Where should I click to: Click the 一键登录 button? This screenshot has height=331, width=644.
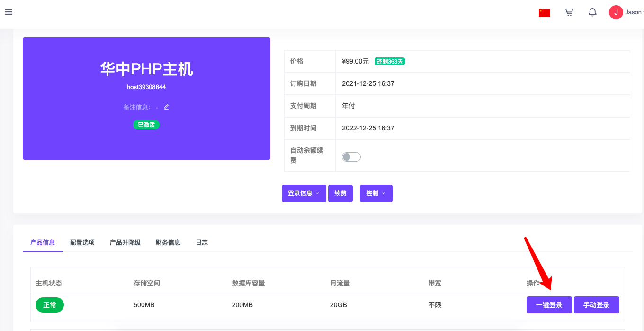click(x=549, y=305)
